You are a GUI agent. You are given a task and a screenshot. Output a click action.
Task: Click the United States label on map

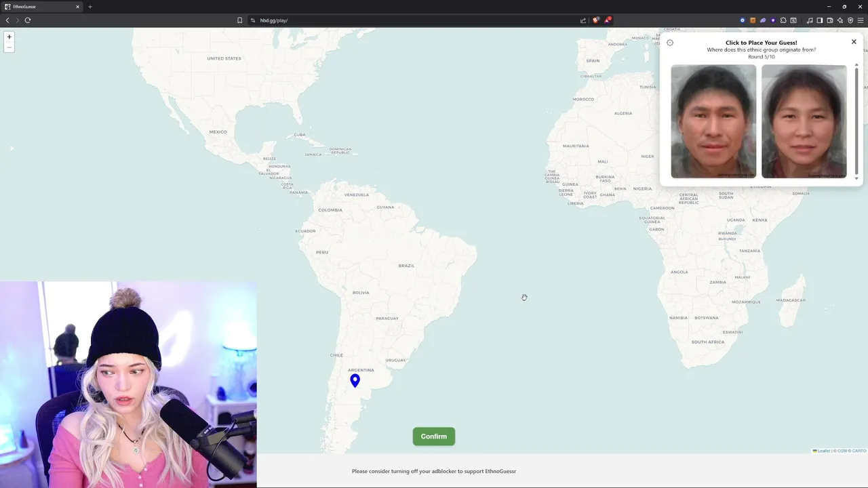[x=224, y=58]
